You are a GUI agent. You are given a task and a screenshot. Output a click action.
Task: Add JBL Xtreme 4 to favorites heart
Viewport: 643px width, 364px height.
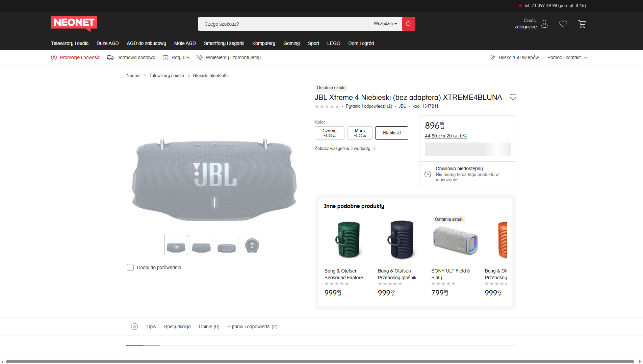pyautogui.click(x=513, y=97)
